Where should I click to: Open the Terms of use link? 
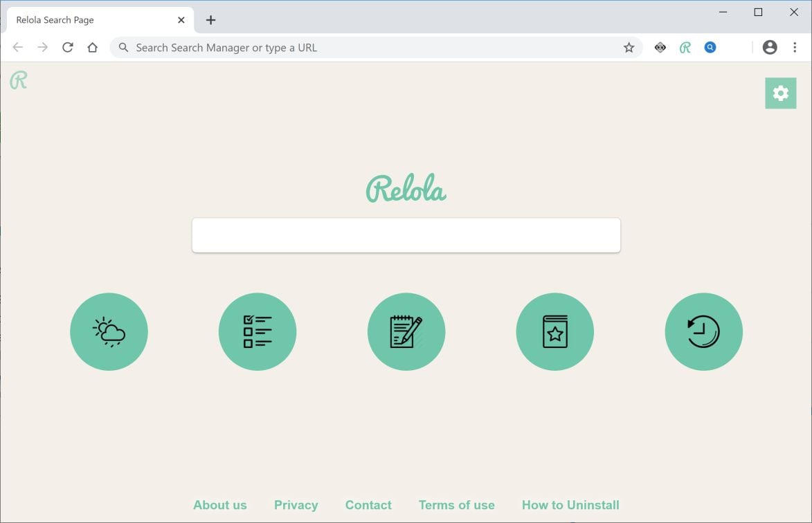pyautogui.click(x=456, y=505)
